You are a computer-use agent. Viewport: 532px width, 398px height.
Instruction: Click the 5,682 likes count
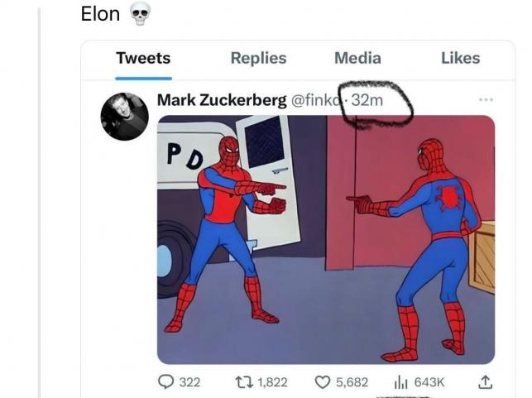click(x=352, y=381)
